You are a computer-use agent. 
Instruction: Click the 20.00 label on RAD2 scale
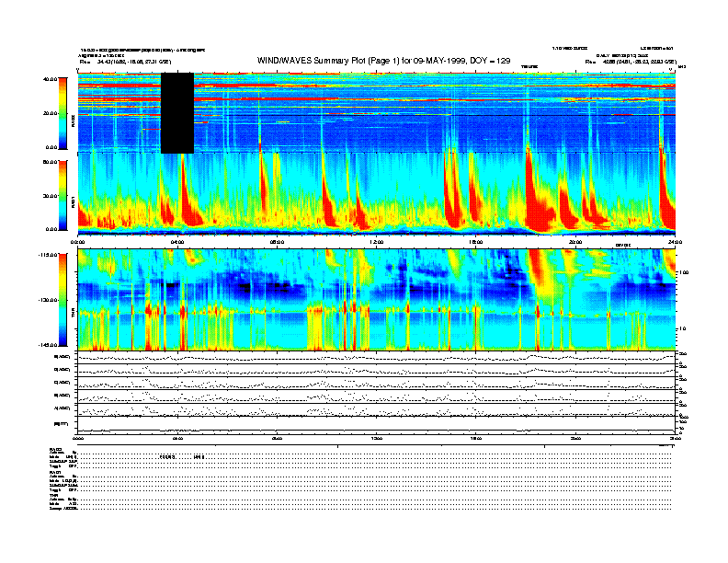pyautogui.click(x=50, y=113)
